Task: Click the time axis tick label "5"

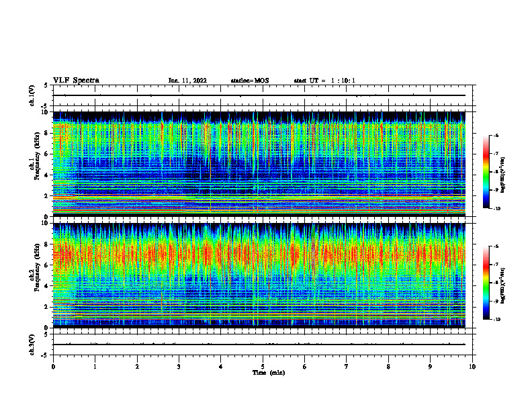Action: pos(263,367)
